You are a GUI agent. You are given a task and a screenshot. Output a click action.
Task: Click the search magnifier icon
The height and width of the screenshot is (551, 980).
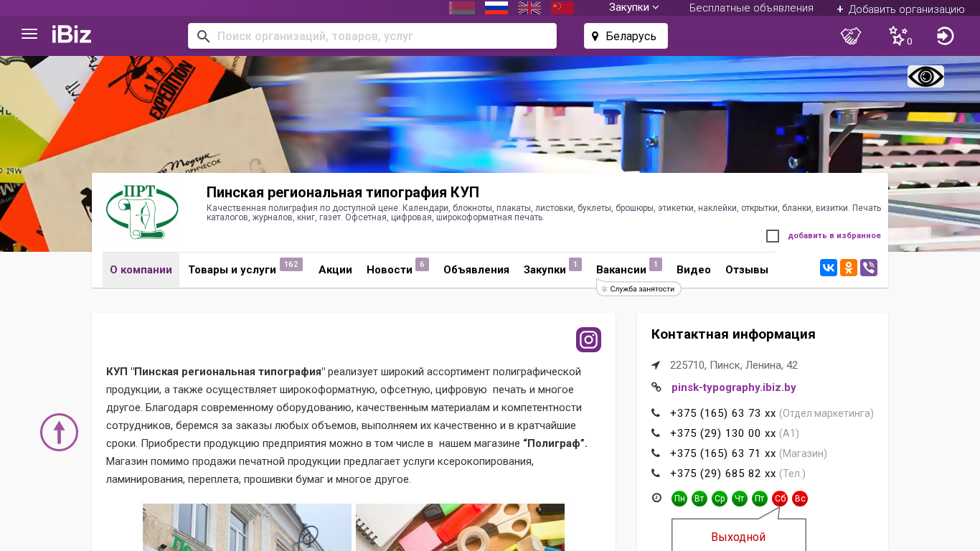(204, 36)
